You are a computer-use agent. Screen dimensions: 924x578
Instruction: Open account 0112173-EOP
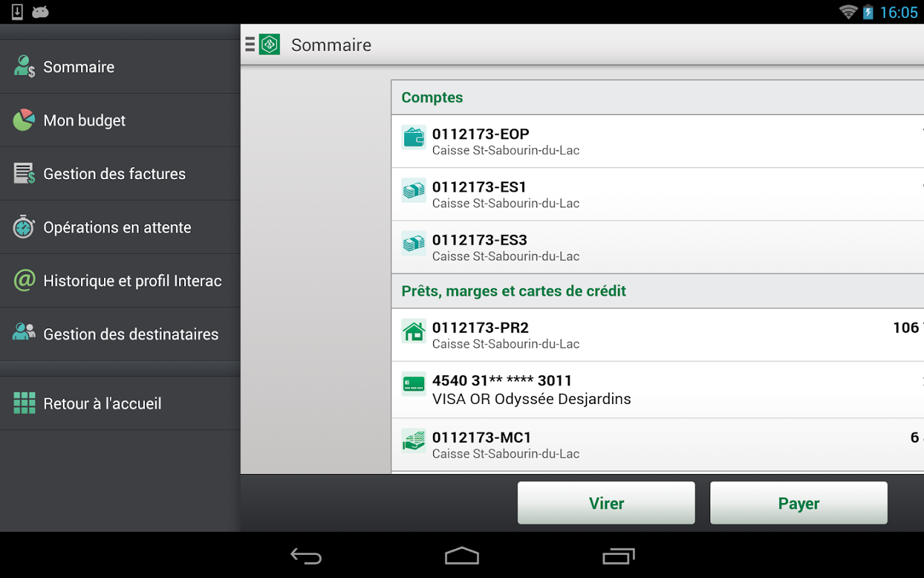(x=658, y=141)
